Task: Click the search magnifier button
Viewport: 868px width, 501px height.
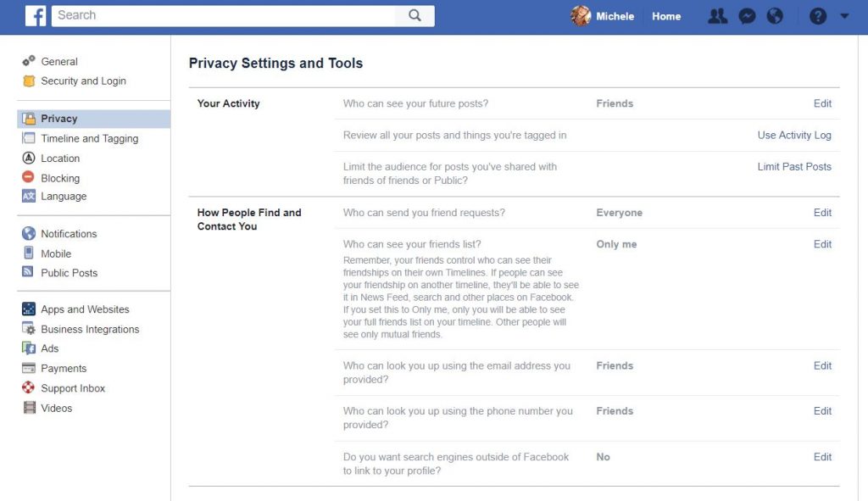Action: [415, 15]
